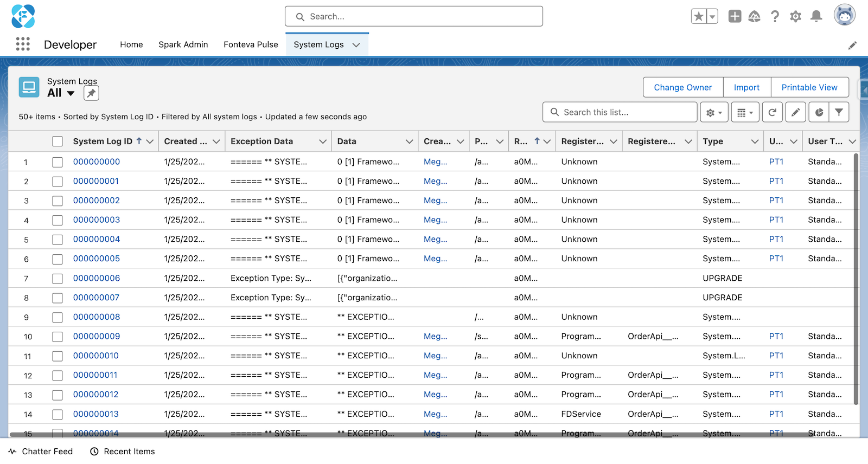Expand the All list view dropdown
868x464 pixels.
click(x=71, y=93)
